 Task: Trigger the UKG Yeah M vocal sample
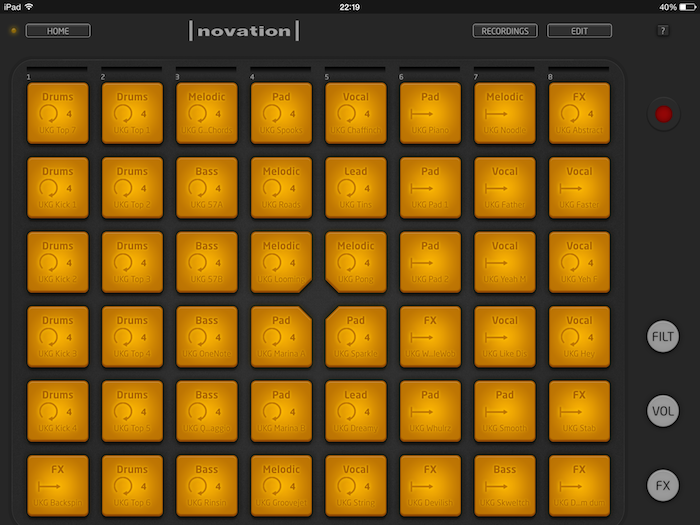click(505, 262)
